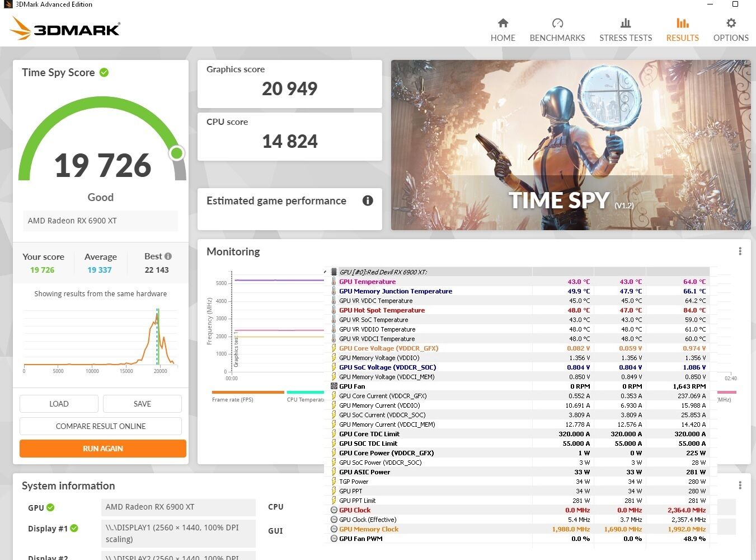
Task: Click the GPU Core Voltage lightning icon
Action: tap(334, 348)
